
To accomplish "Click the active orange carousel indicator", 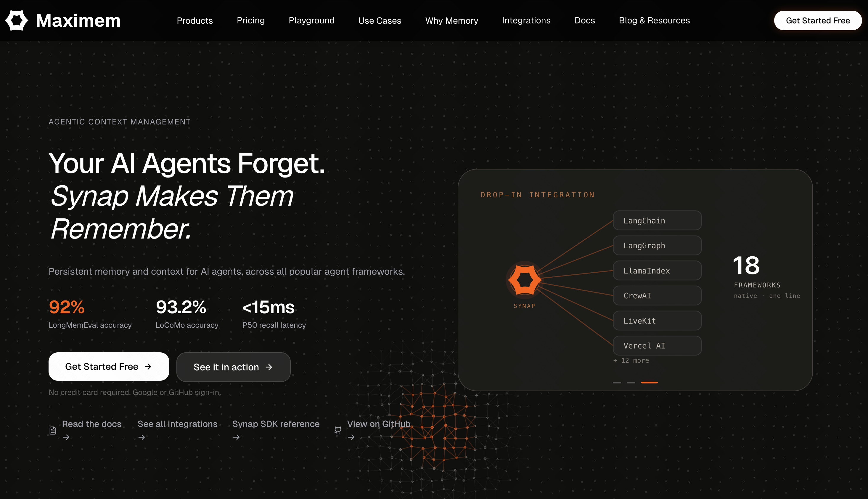I will tap(649, 383).
